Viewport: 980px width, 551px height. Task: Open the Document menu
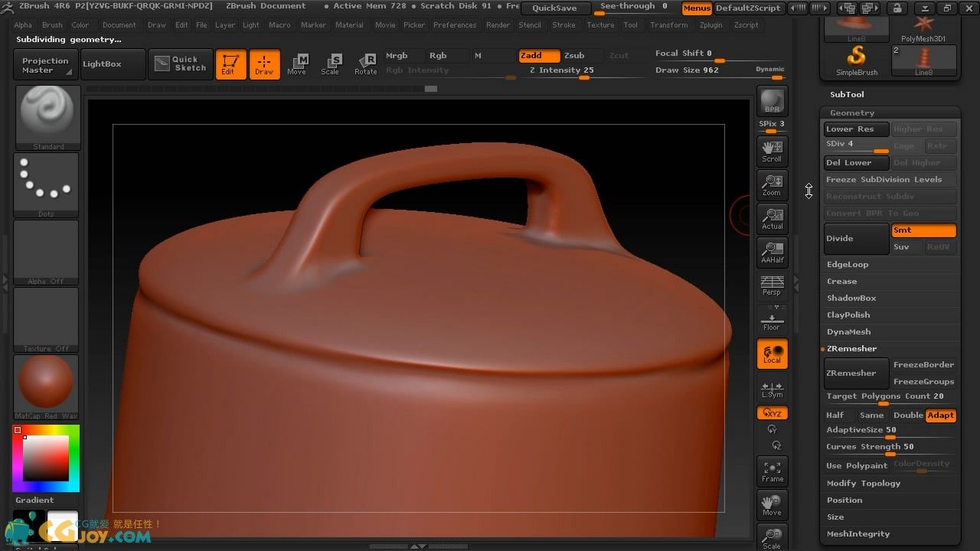pos(119,25)
